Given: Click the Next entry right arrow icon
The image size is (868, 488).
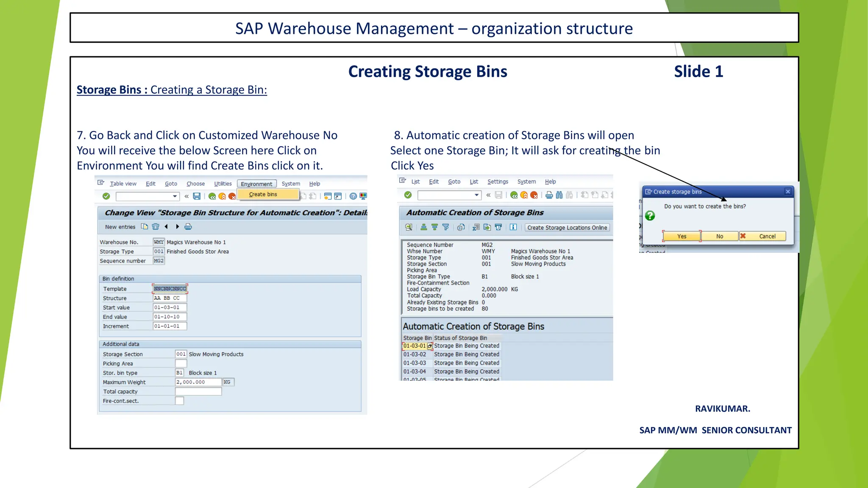Looking at the screenshot, I should [x=177, y=227].
